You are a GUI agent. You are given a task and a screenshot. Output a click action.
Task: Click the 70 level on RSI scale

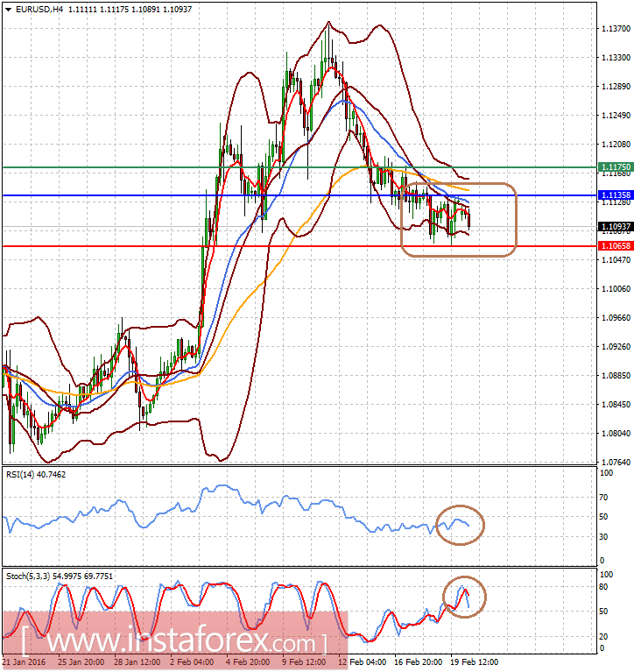[x=603, y=498]
